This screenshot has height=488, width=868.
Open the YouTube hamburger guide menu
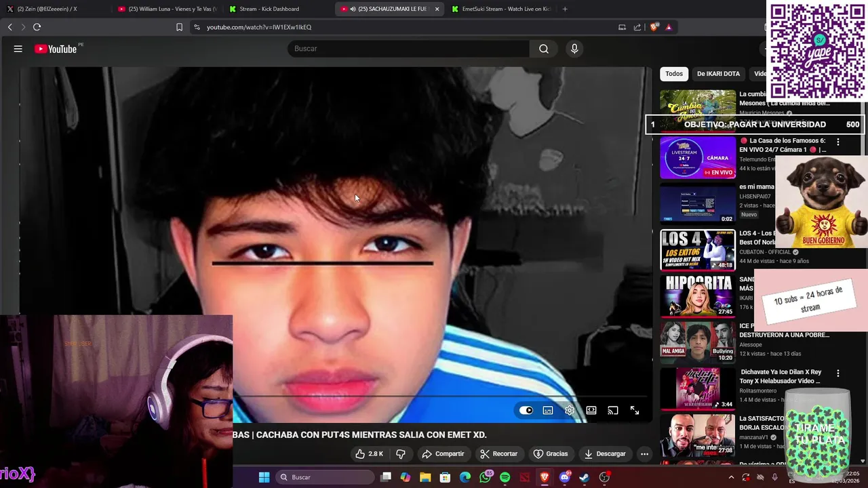[18, 49]
